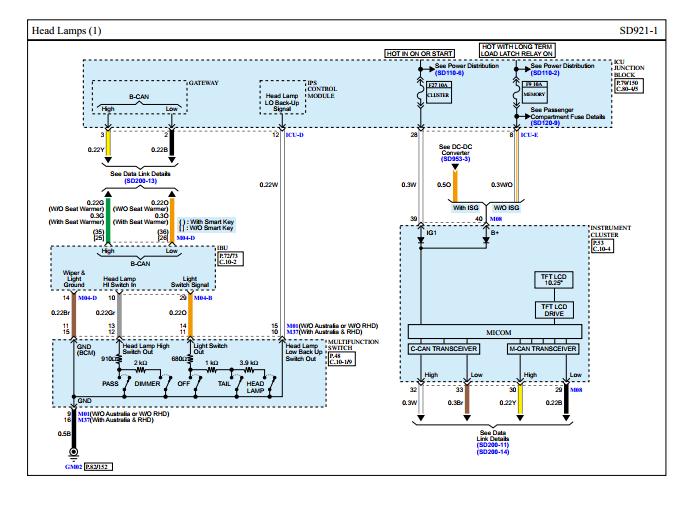Click the 3.9 kΩ resistor symbol

[x=249, y=370]
